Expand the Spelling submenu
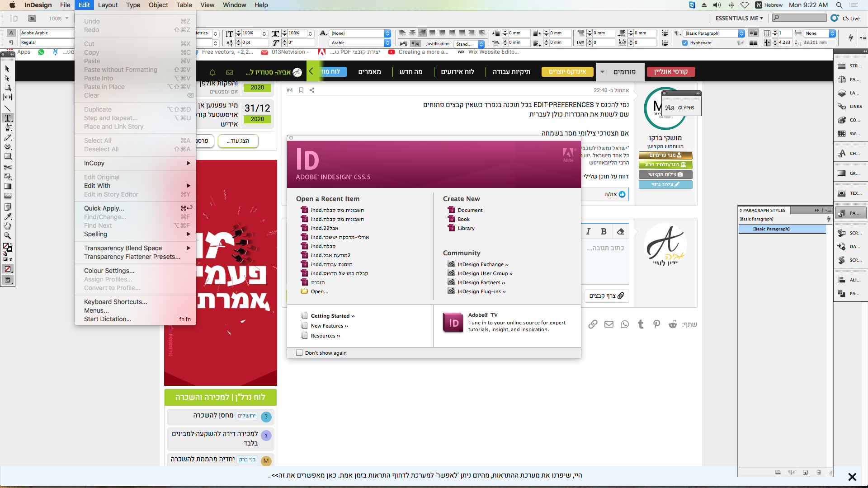Screen dimensions: 868x488 pos(95,234)
